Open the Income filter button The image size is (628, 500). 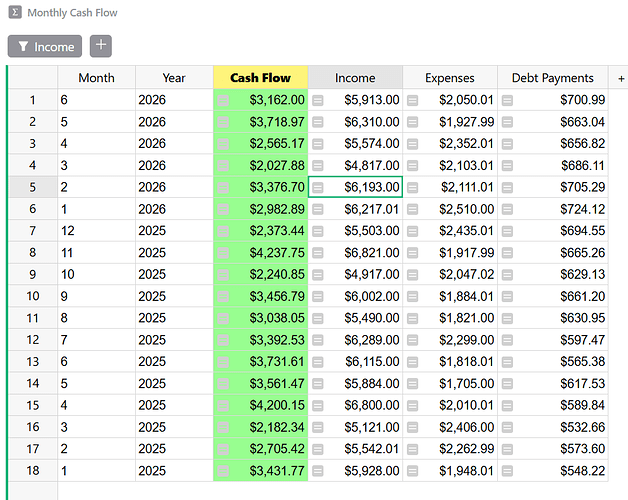[45, 46]
